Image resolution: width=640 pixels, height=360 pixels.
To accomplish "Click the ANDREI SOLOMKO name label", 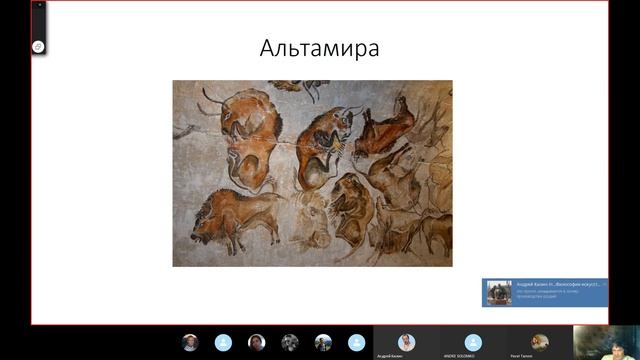I will [x=459, y=356].
